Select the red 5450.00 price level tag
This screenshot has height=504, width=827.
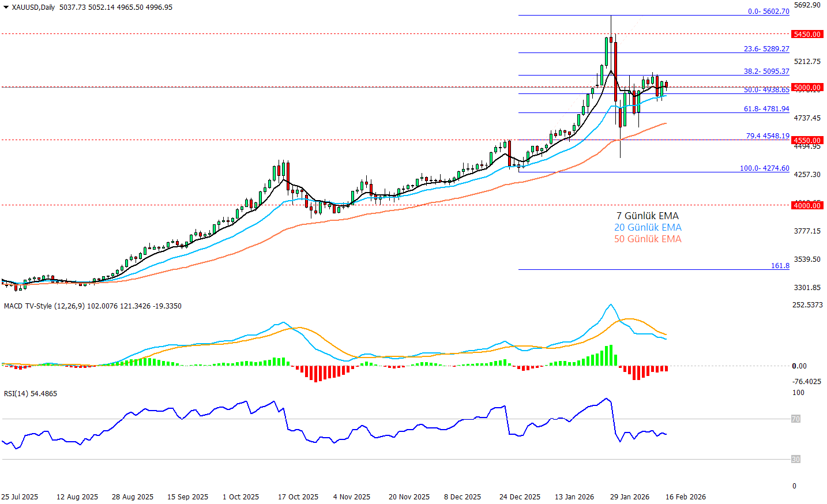click(x=807, y=34)
